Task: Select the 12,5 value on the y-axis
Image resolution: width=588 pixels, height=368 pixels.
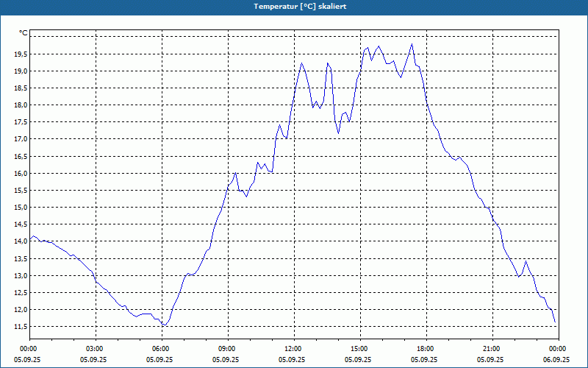Action: (21, 292)
